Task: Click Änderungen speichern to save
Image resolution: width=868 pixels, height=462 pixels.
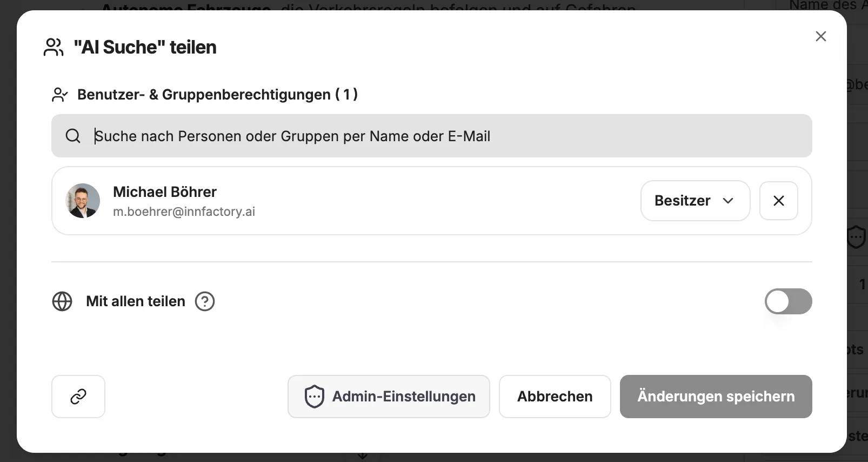Action: click(716, 397)
